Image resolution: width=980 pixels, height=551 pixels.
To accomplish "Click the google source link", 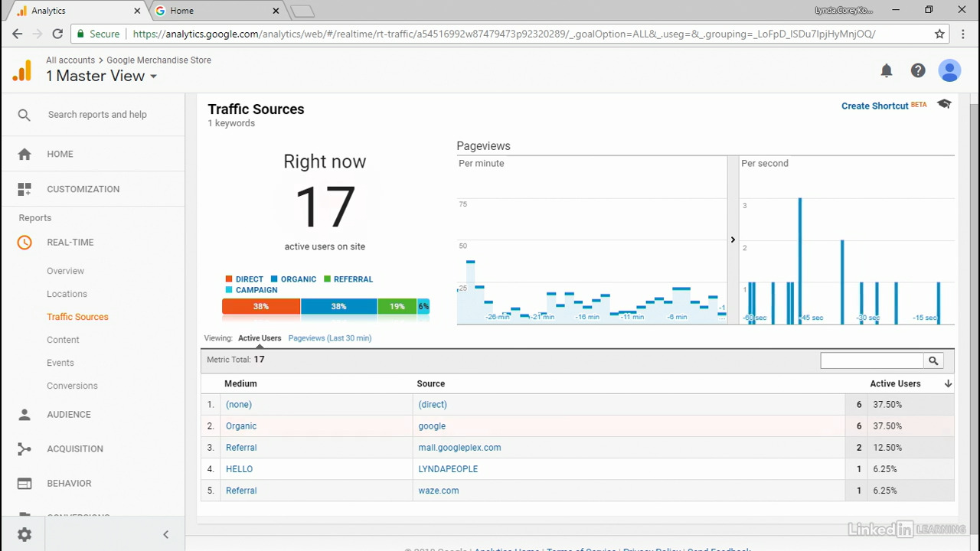I will pos(432,425).
